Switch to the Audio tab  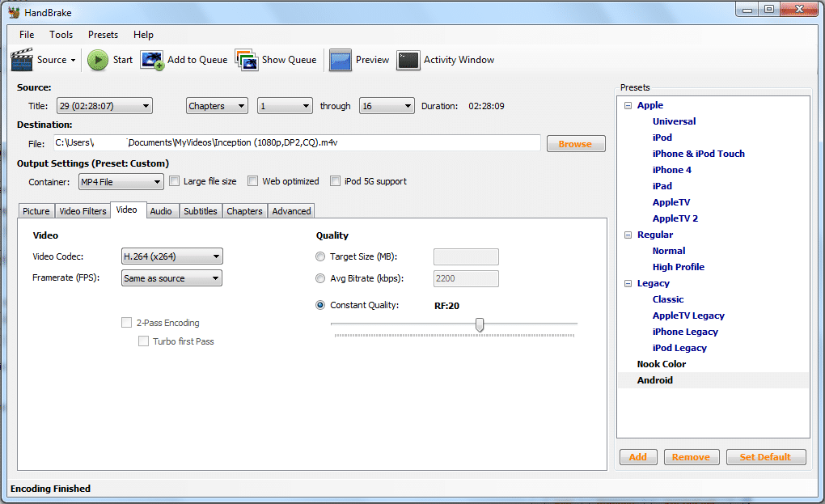tap(161, 211)
